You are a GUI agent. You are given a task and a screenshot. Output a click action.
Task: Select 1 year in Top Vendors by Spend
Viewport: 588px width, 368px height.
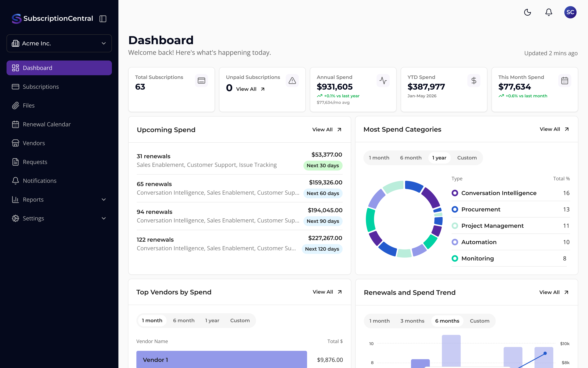[x=212, y=321]
